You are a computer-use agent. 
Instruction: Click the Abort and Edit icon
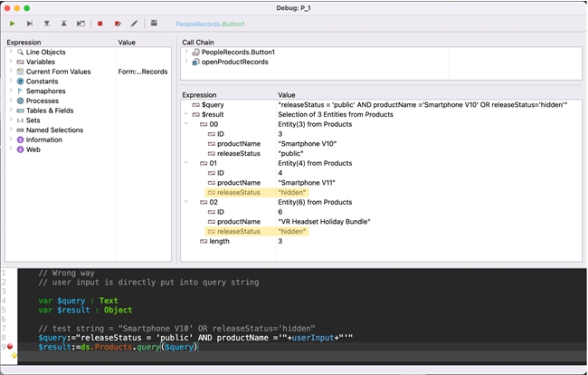point(118,23)
